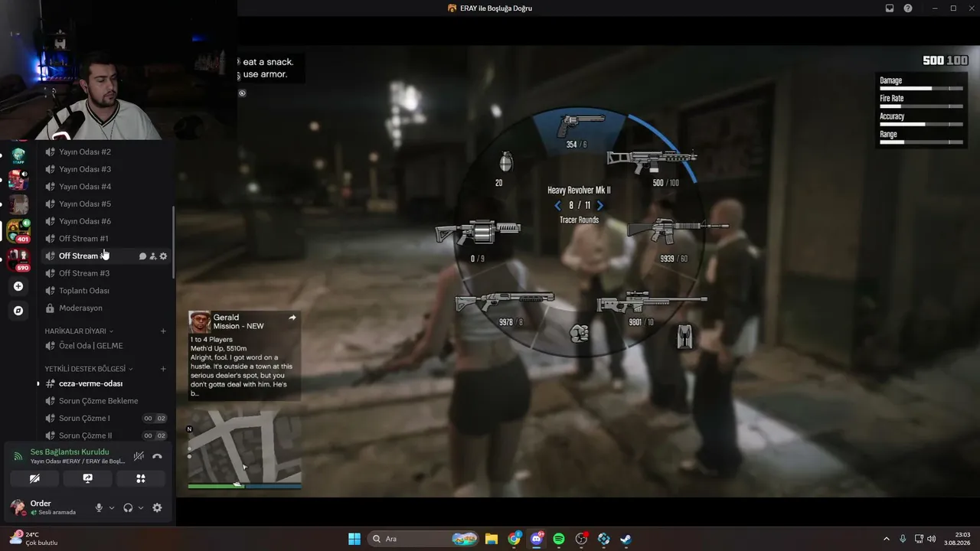Create channel in HARİKALAR DİYARI category
The height and width of the screenshot is (551, 980).
pos(163,331)
